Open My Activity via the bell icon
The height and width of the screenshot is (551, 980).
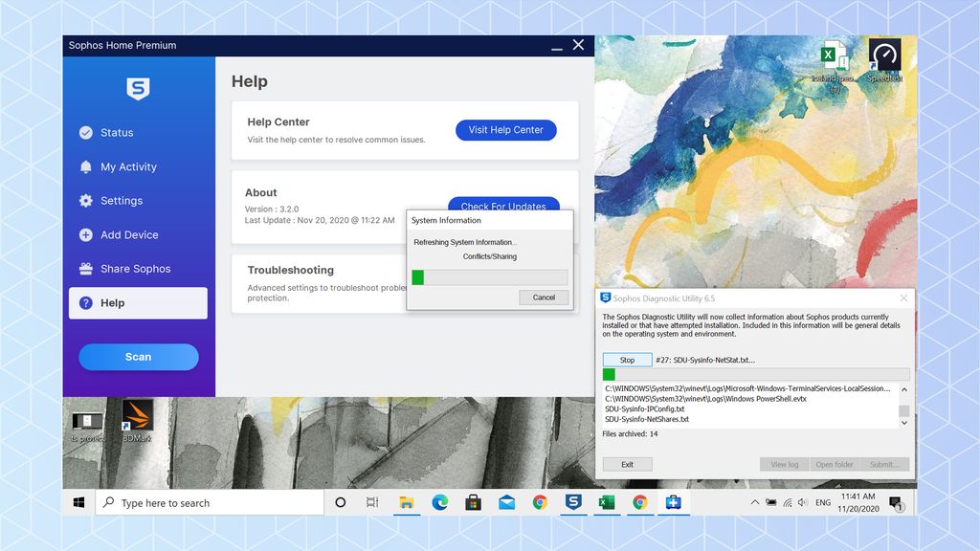click(87, 166)
